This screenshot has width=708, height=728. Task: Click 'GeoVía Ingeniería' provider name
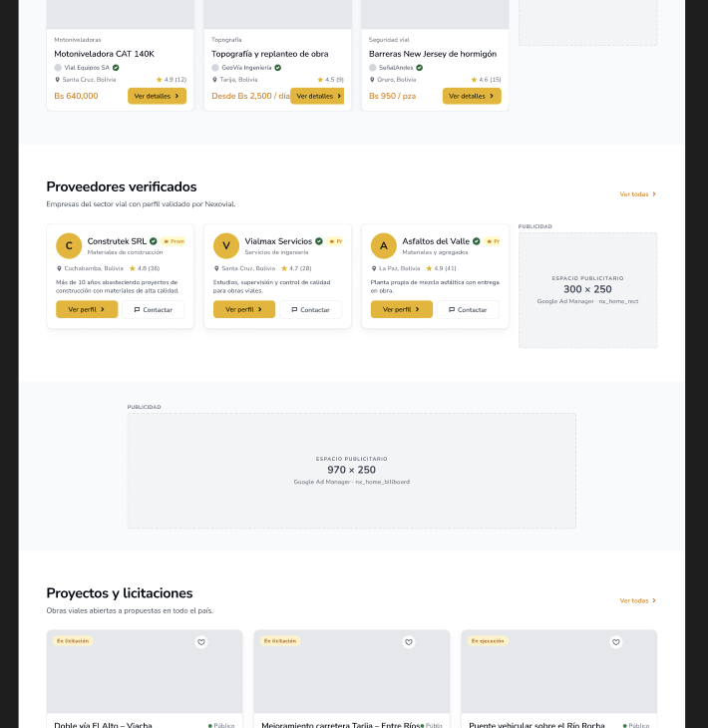[x=246, y=68]
